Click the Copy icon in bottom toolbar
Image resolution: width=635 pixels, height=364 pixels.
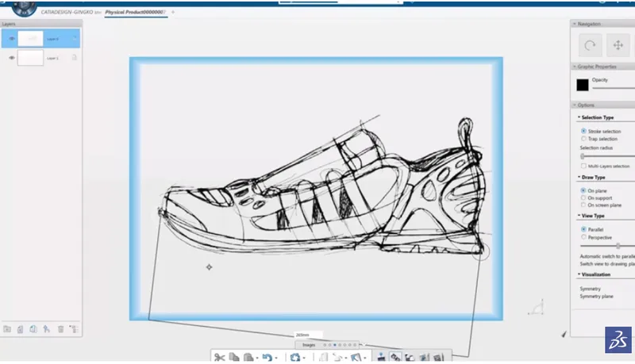pyautogui.click(x=234, y=358)
